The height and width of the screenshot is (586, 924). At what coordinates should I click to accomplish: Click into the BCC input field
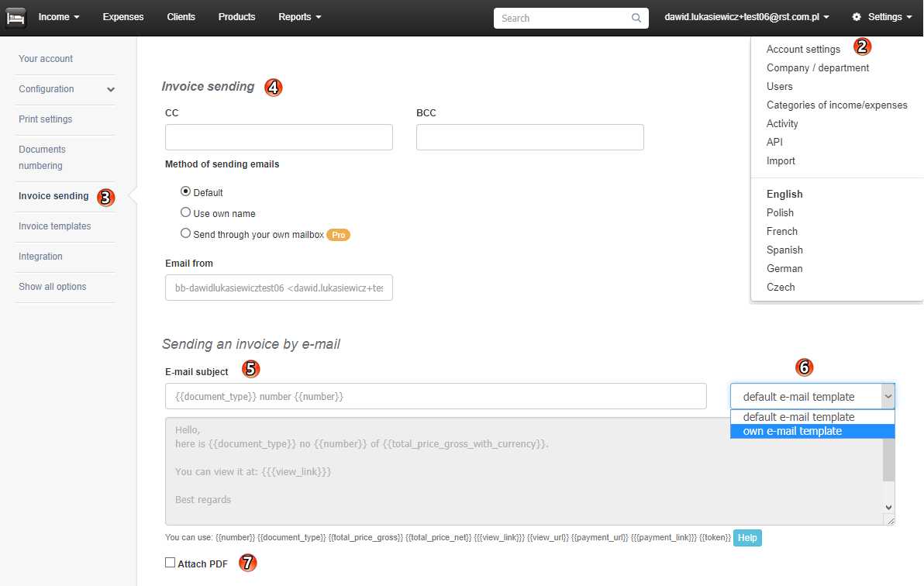[529, 136]
